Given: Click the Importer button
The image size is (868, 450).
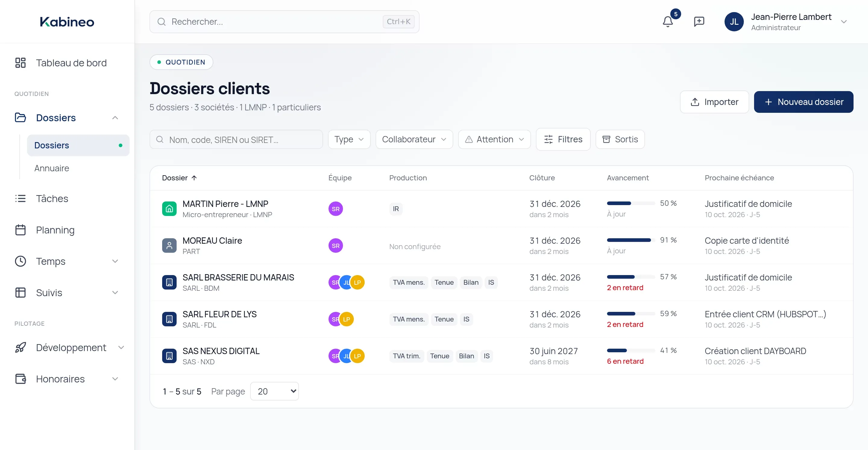Looking at the screenshot, I should point(714,102).
